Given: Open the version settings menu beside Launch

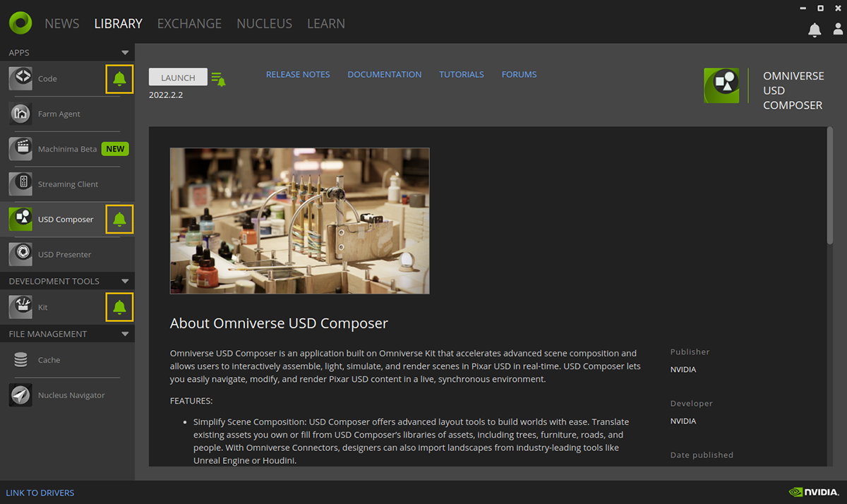Looking at the screenshot, I should tap(219, 79).
